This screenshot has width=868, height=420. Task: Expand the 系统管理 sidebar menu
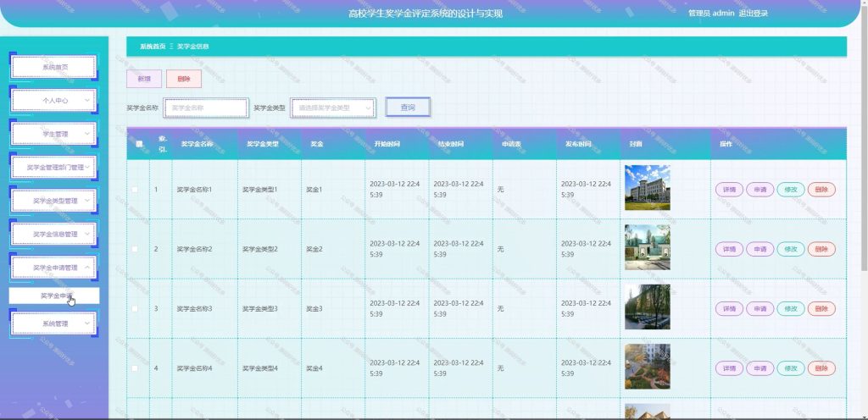(x=53, y=323)
